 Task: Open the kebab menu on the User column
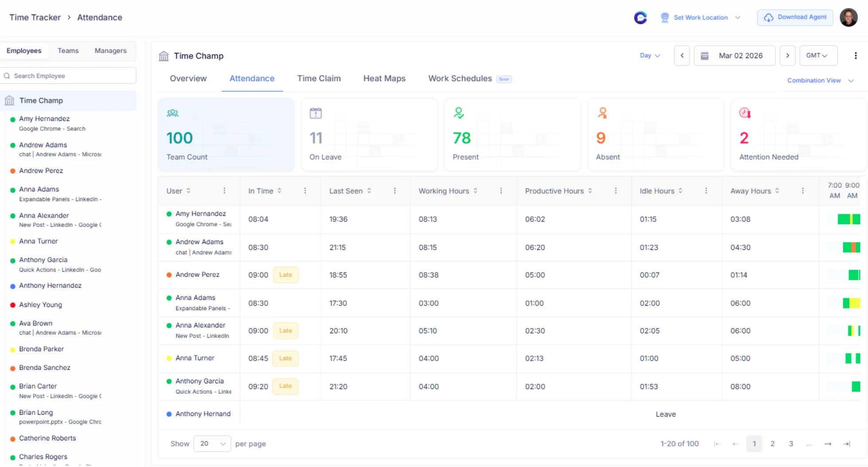point(225,191)
